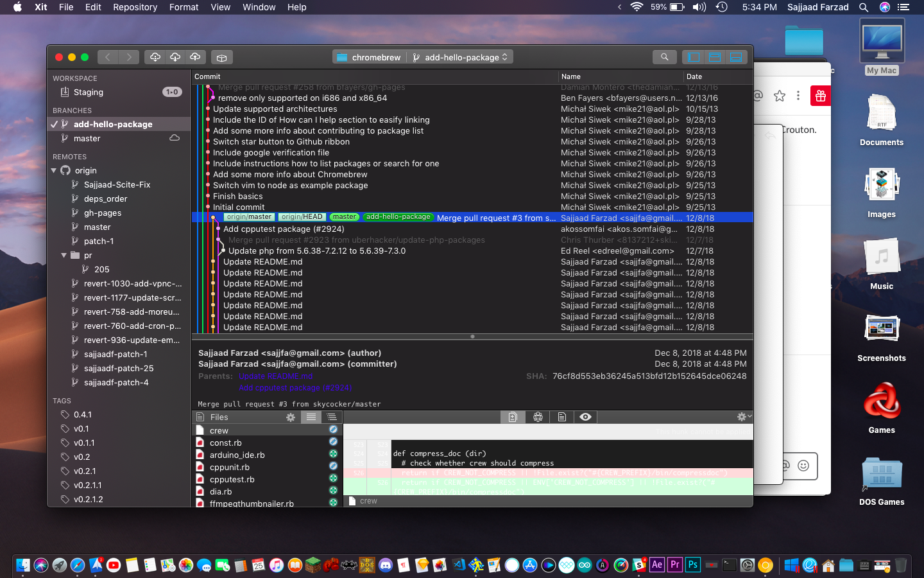Click the Update README.md parent link
The height and width of the screenshot is (578, 924).
pyautogui.click(x=277, y=376)
